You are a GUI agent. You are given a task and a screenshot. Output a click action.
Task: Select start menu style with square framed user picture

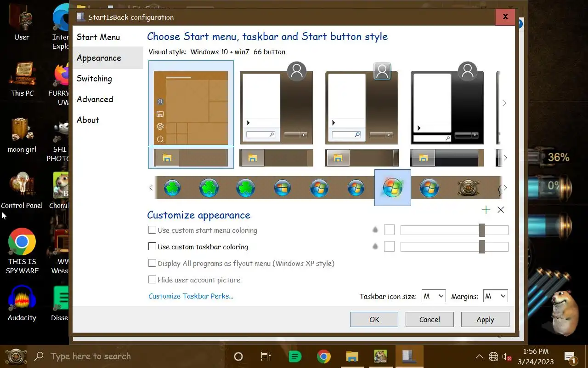point(362,103)
